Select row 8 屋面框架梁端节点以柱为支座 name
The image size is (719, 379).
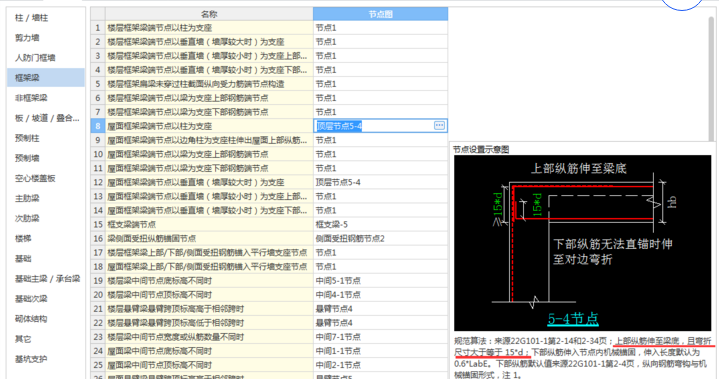[x=209, y=126]
